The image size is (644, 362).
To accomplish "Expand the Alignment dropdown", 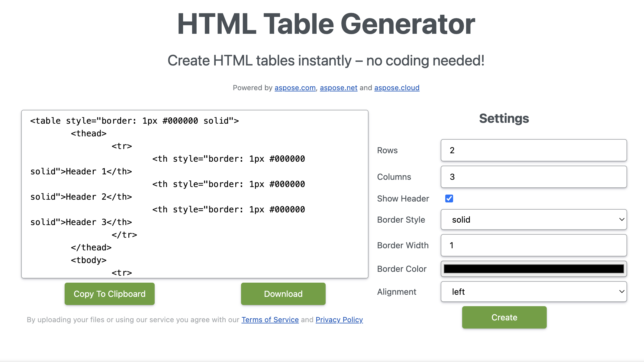I will click(x=533, y=292).
